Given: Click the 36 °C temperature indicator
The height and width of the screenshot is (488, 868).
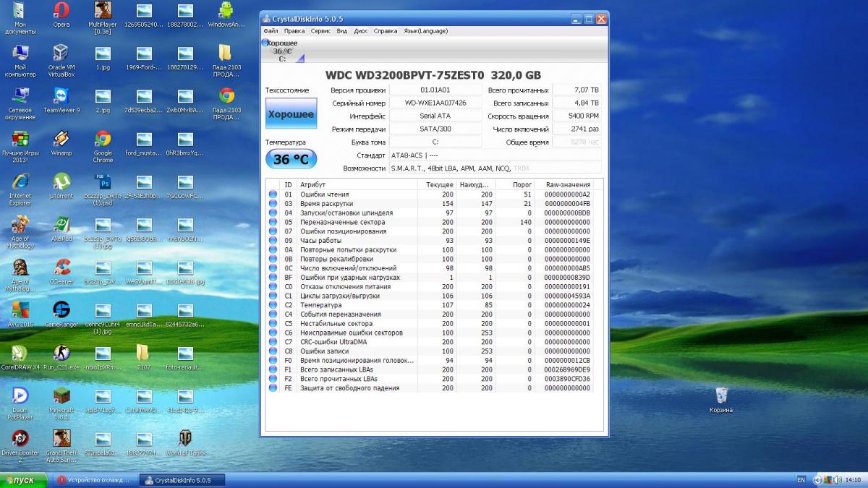Looking at the screenshot, I should pos(291,159).
